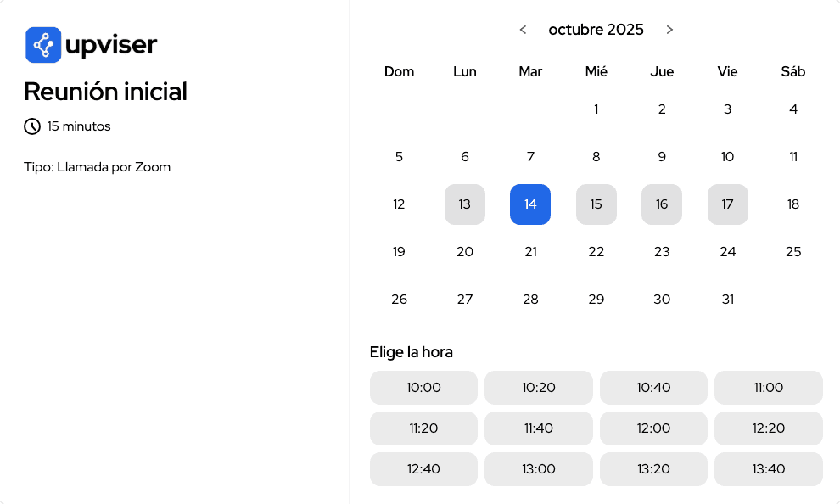Choose the 10:20 time slot

click(x=538, y=387)
